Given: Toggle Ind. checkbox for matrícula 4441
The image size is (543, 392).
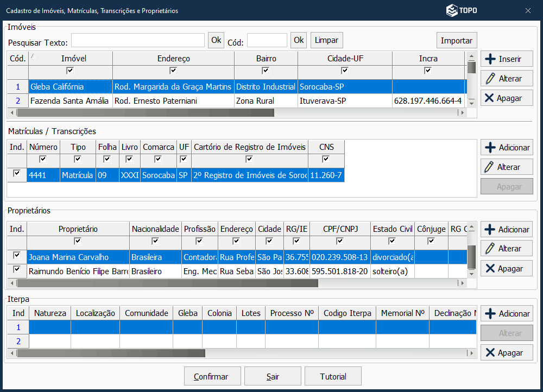Looking at the screenshot, I should click(x=17, y=173).
